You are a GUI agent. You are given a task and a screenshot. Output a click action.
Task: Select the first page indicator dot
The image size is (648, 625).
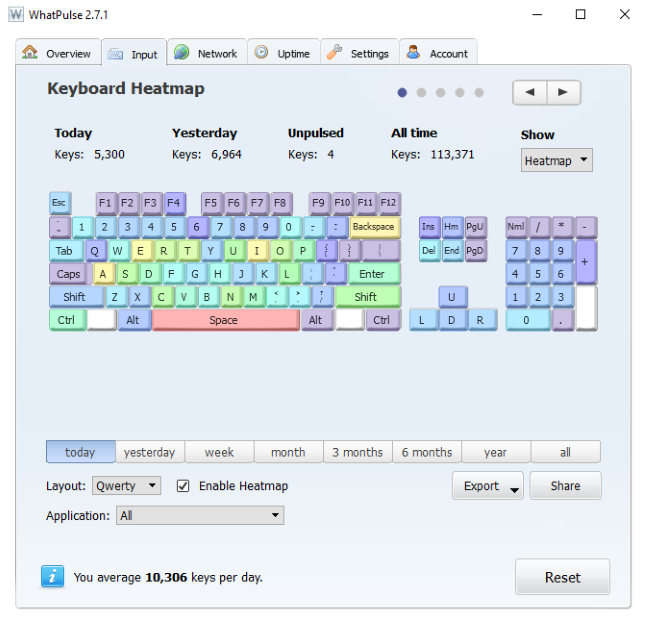(402, 93)
